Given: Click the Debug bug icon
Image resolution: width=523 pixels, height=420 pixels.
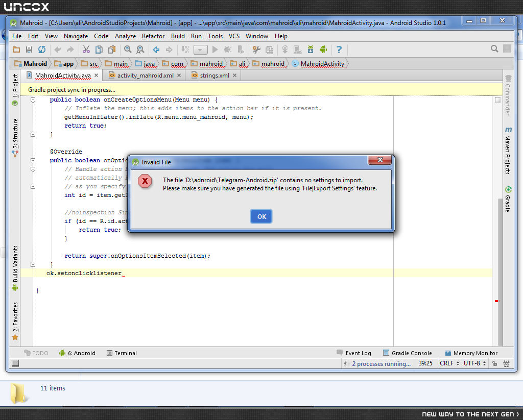Looking at the screenshot, I should coord(228,50).
